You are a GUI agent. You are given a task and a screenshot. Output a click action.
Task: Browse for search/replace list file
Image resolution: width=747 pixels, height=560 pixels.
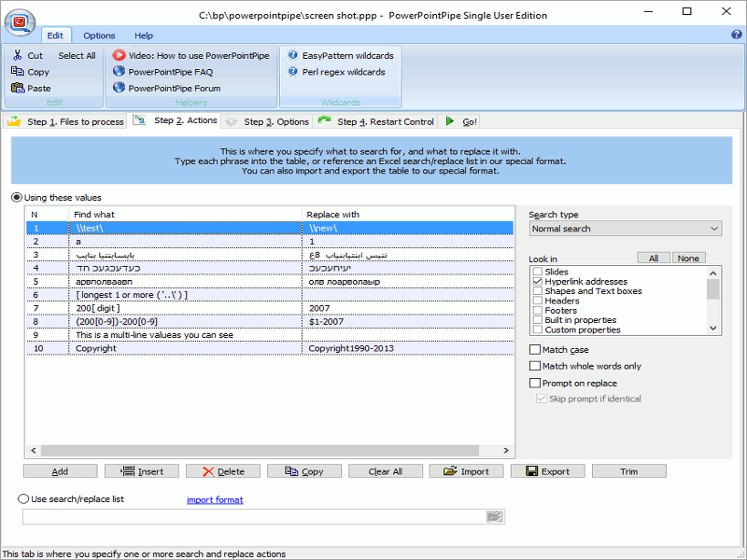[495, 516]
